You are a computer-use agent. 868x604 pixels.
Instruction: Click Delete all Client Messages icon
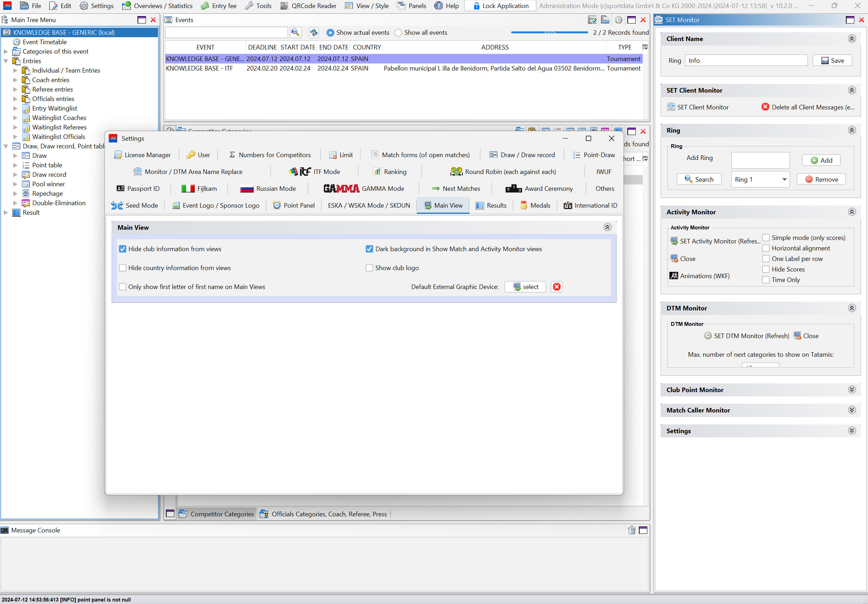[x=765, y=107]
